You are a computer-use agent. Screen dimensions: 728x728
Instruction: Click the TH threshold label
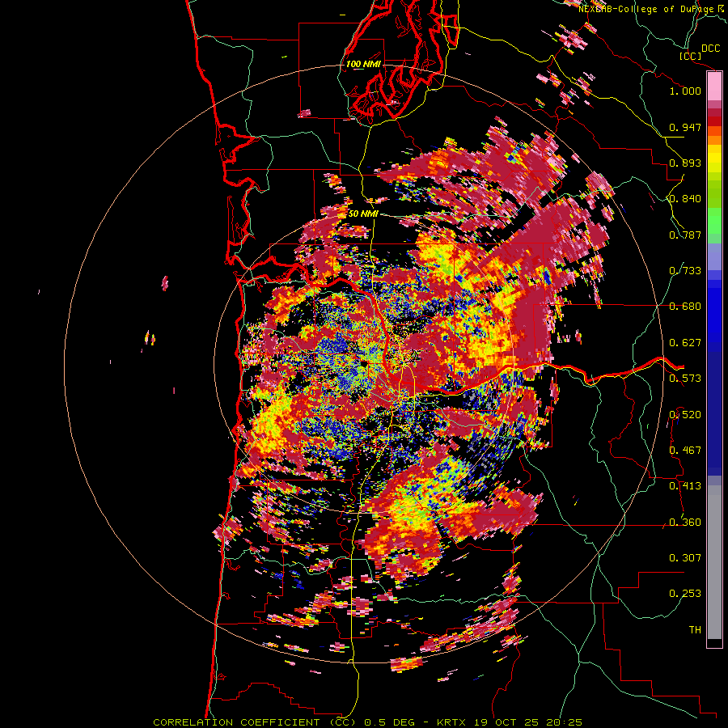[695, 630]
